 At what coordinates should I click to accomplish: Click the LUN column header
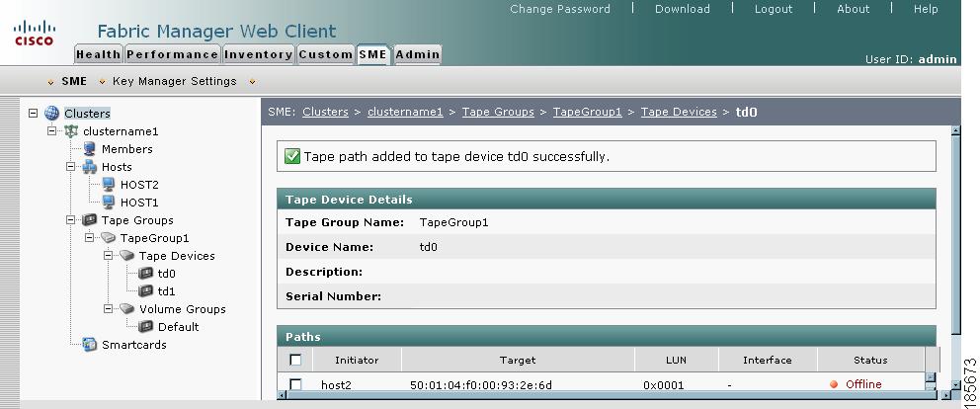677,360
